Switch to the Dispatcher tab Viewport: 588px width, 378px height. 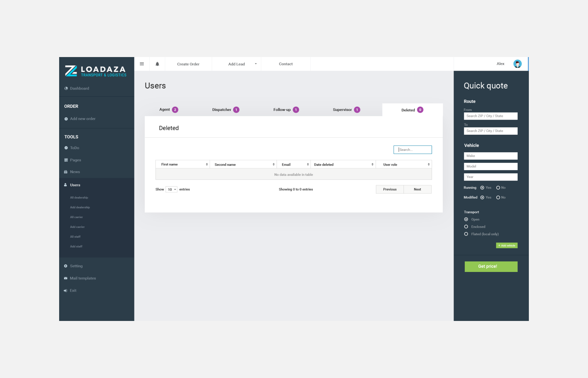[x=225, y=110]
